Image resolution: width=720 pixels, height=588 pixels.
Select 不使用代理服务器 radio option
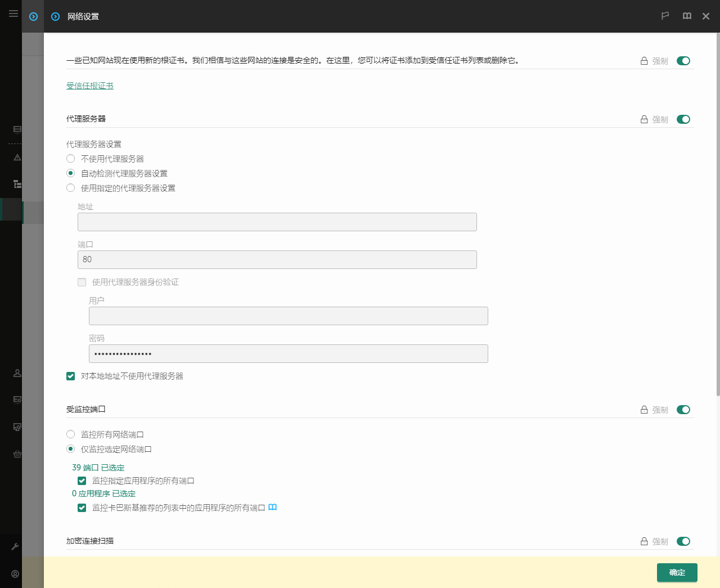(70, 159)
